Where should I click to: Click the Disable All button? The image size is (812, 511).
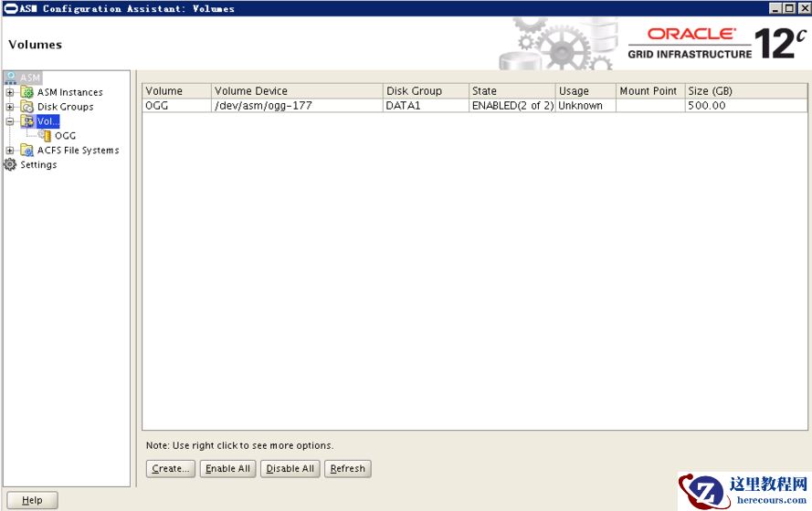(290, 469)
